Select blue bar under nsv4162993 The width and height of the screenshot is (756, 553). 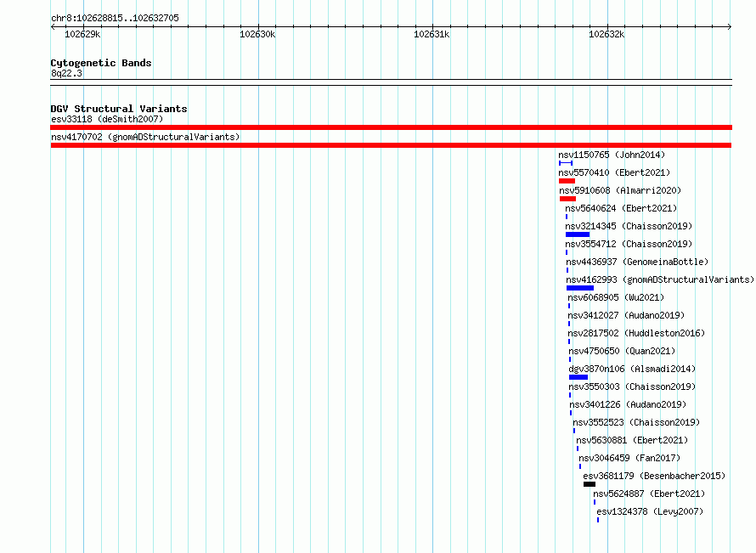tap(580, 288)
